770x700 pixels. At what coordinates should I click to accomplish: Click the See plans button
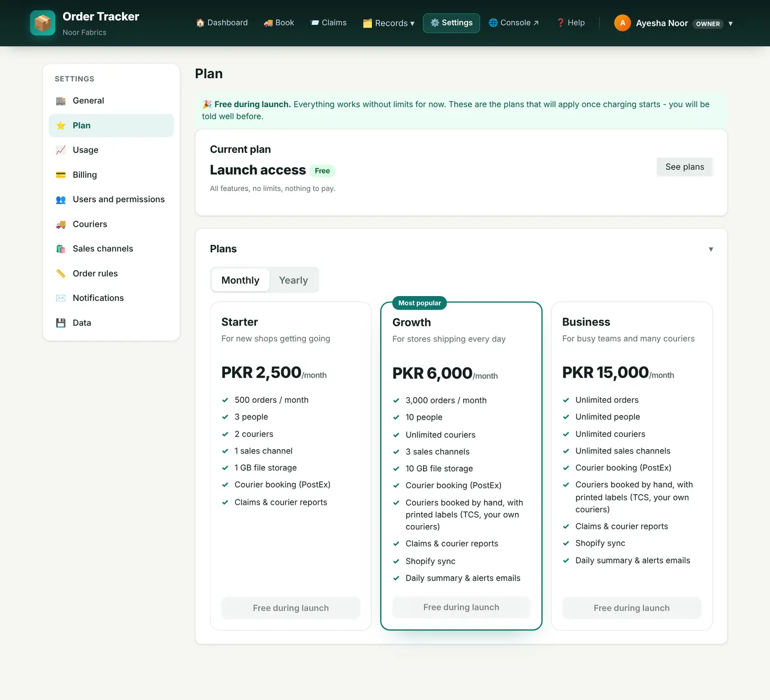685,167
